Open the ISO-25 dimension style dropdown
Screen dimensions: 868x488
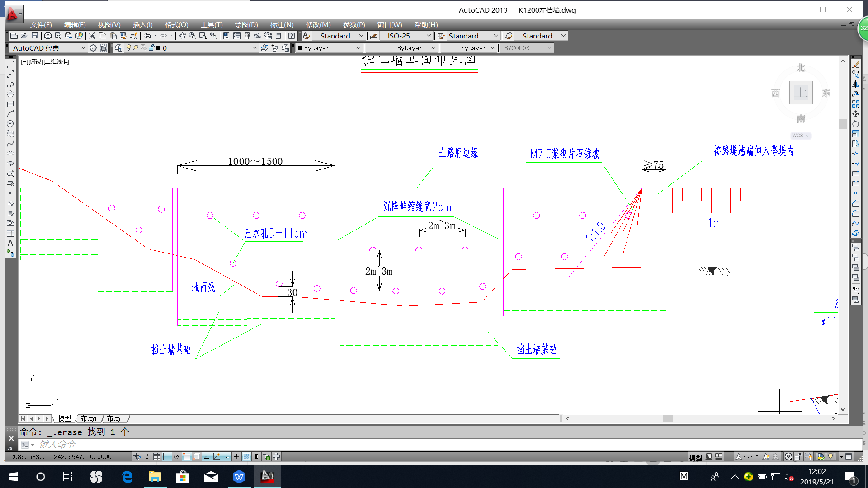429,36
